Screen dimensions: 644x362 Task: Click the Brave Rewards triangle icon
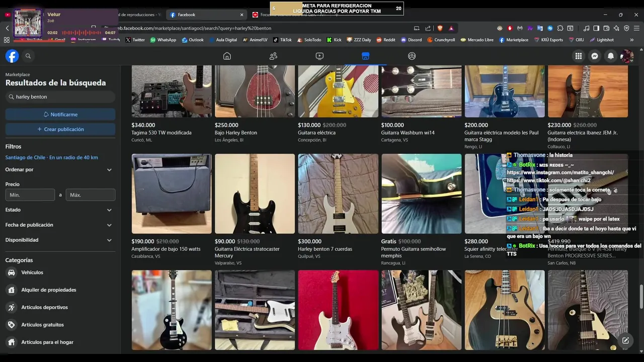click(x=451, y=28)
